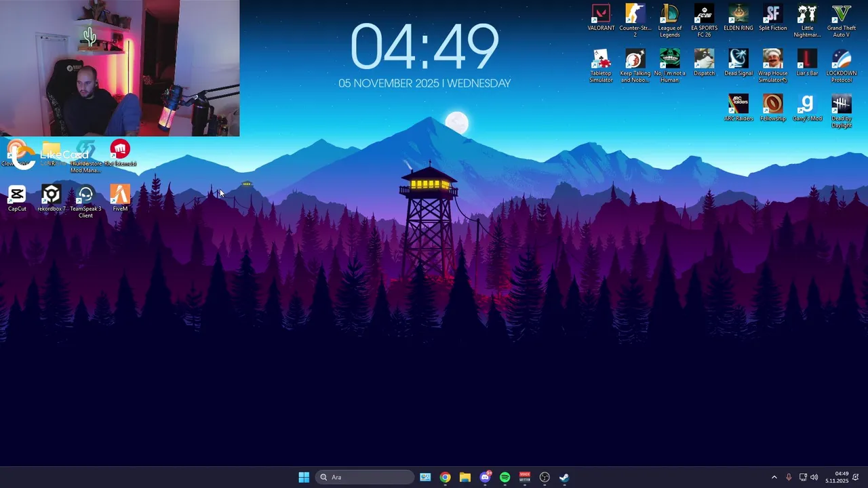
Task: Select No, I'm not a Human icon
Action: [x=669, y=66]
